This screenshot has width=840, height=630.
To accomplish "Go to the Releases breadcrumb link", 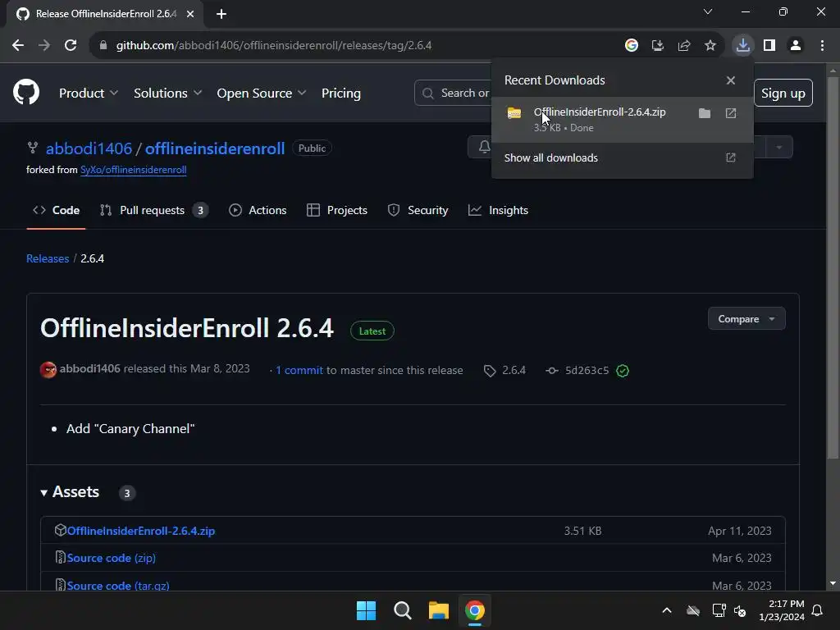I will click(x=48, y=258).
